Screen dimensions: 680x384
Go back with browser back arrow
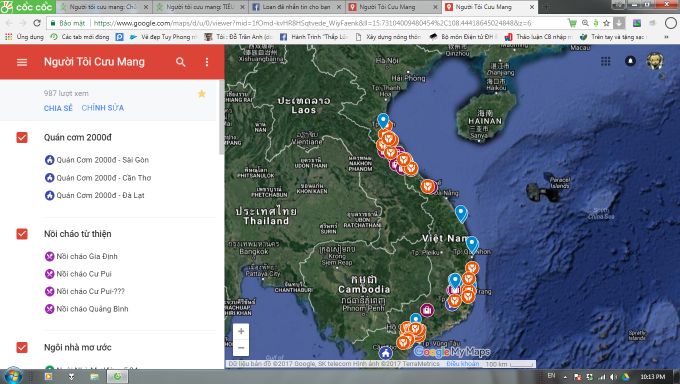click(9, 23)
